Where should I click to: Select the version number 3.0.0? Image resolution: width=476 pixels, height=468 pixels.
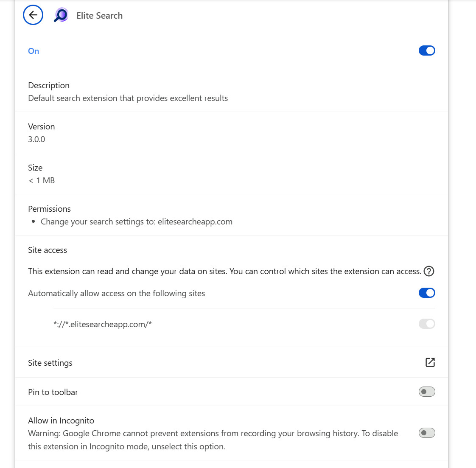(36, 140)
